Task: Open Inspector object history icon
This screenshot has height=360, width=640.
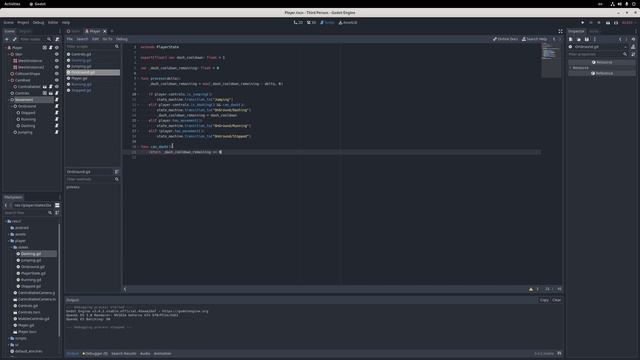Action: [x=633, y=39]
